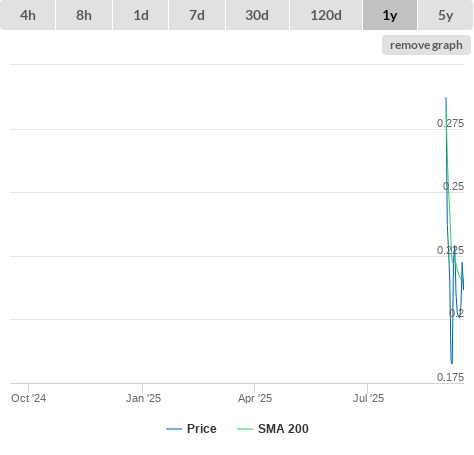Viewport: 474px width, 455px height.
Task: Switch chart to 5y range
Action: coord(446,15)
